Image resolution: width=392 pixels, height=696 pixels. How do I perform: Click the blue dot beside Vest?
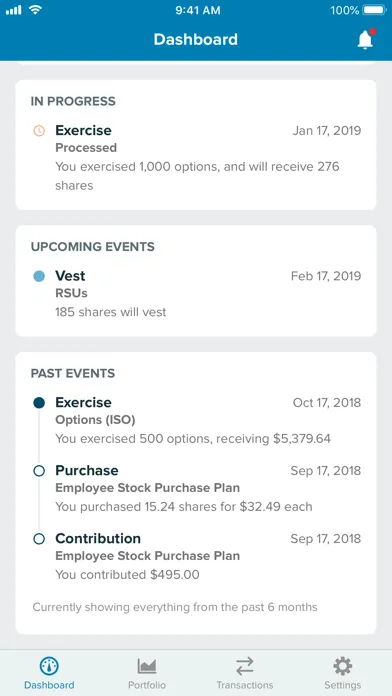click(x=39, y=276)
